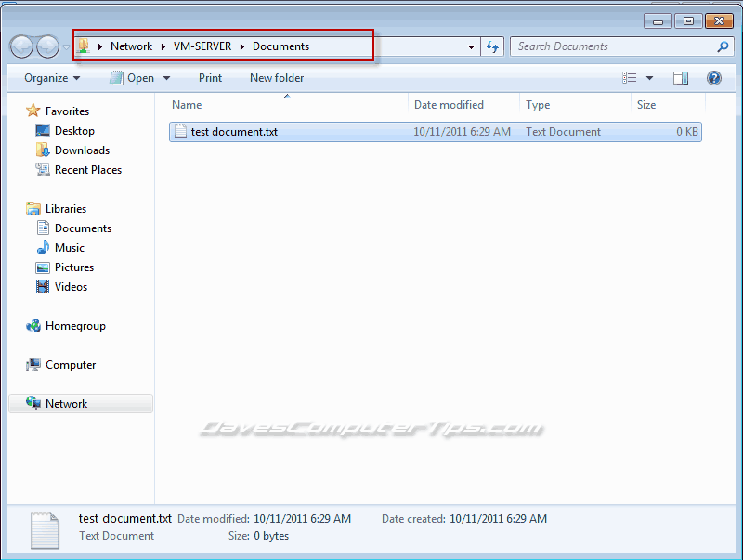Click the test document.txt file icon
This screenshot has width=743, height=560.
coord(180,131)
